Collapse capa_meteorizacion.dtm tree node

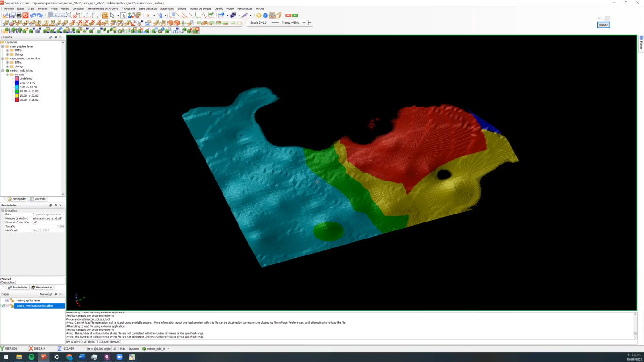(3, 58)
